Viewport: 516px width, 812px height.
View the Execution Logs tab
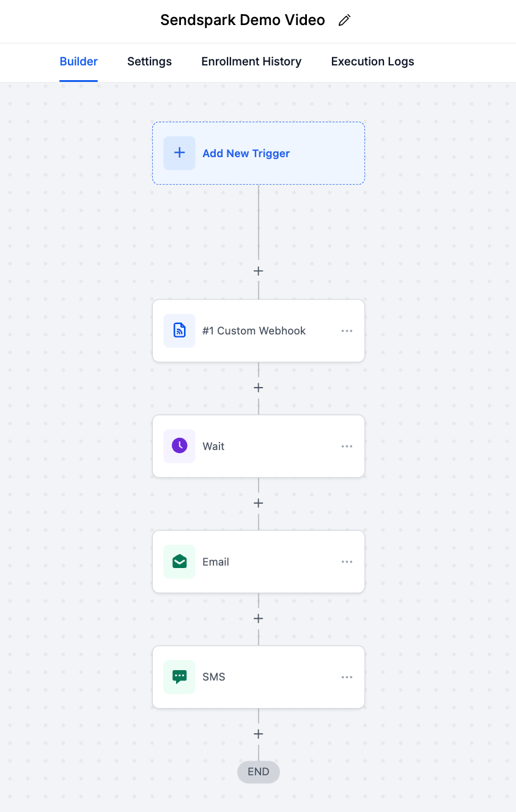click(x=372, y=62)
